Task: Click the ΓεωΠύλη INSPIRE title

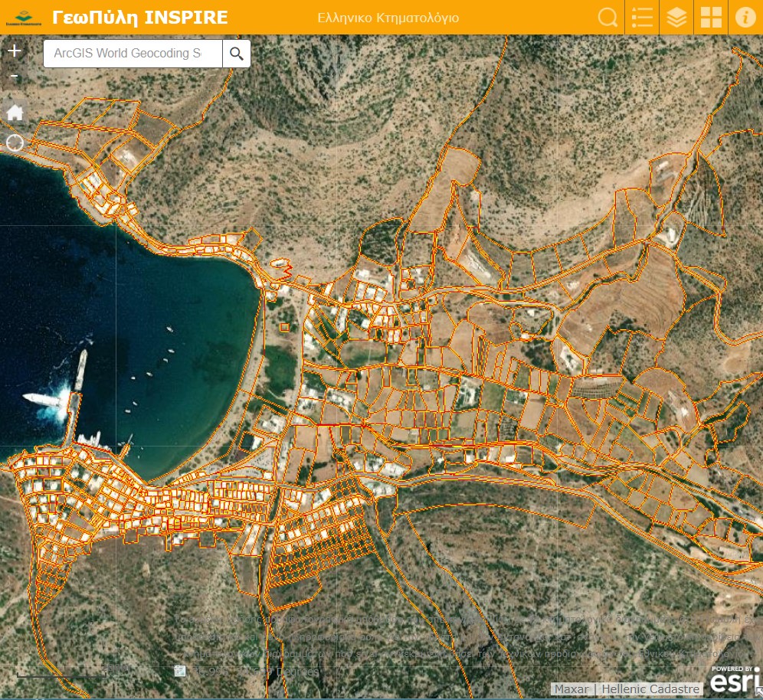Action: point(140,17)
